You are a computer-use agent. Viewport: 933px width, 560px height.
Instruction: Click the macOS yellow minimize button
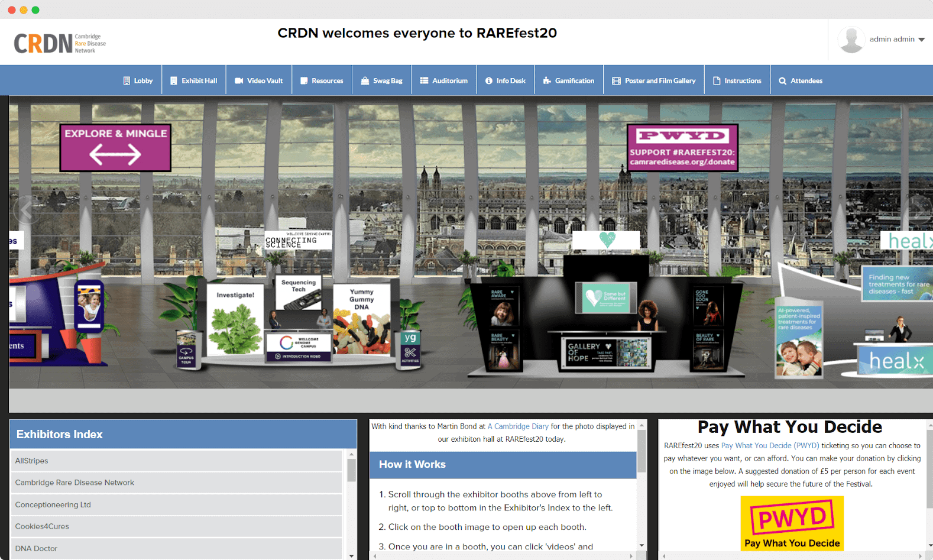click(24, 10)
